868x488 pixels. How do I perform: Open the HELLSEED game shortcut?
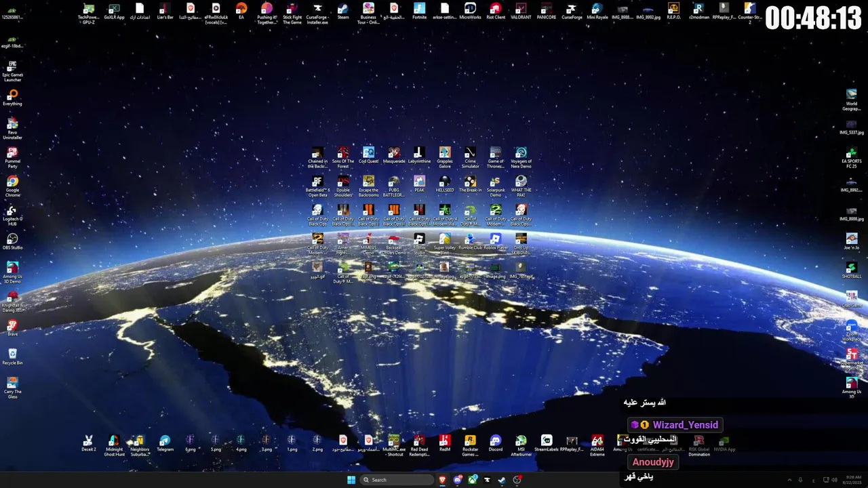(445, 184)
